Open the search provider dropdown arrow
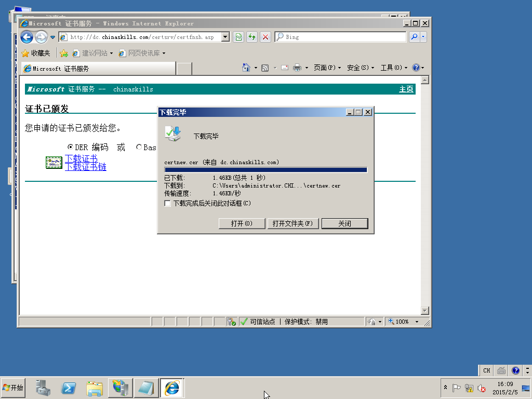This screenshot has height=399, width=532. click(423, 37)
